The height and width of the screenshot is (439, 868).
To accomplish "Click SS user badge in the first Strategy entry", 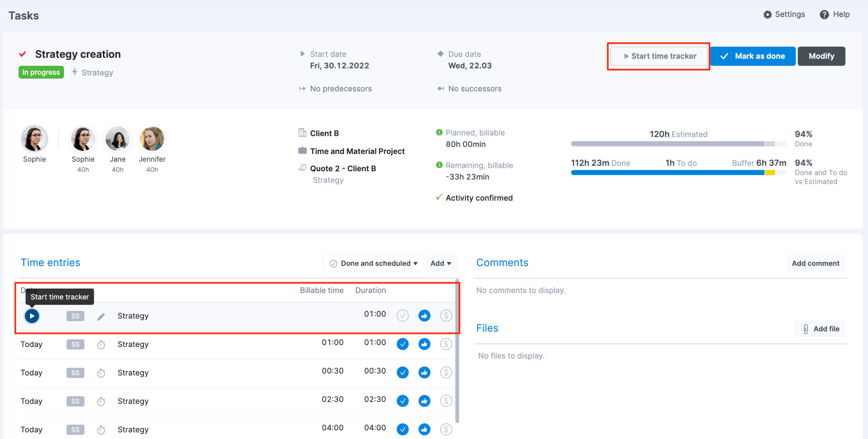I will (x=76, y=316).
